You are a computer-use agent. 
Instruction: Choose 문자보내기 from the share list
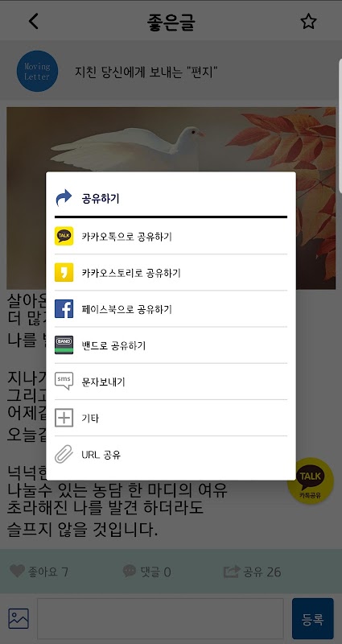171,382
